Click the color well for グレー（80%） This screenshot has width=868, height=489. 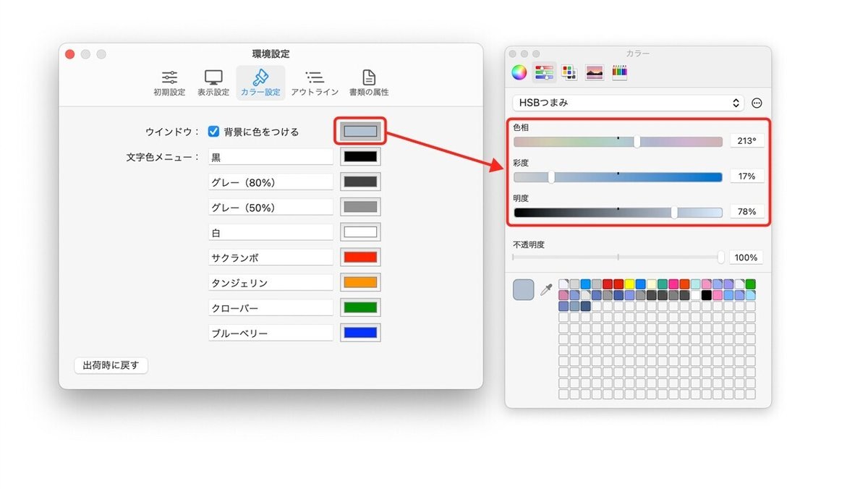[360, 182]
